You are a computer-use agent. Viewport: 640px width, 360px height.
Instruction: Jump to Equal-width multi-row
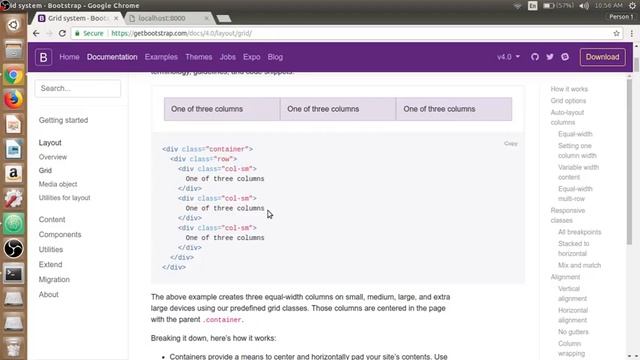(x=575, y=194)
